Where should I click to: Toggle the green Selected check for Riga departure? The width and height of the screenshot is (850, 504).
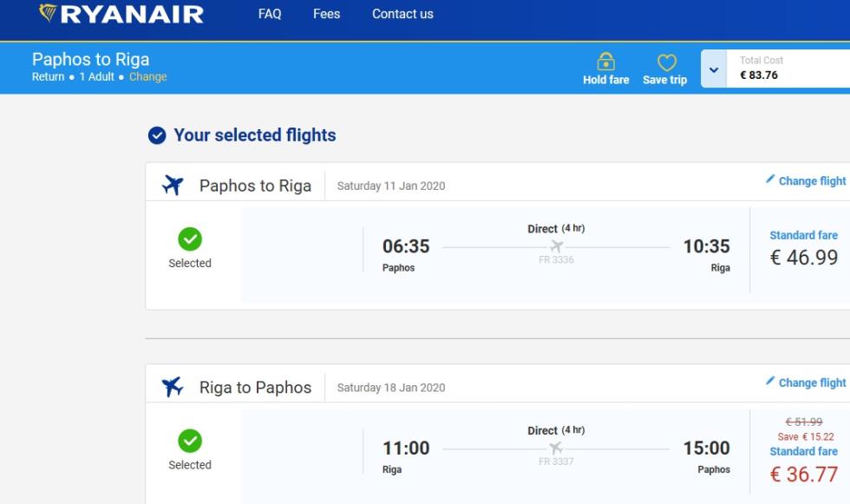[x=190, y=441]
